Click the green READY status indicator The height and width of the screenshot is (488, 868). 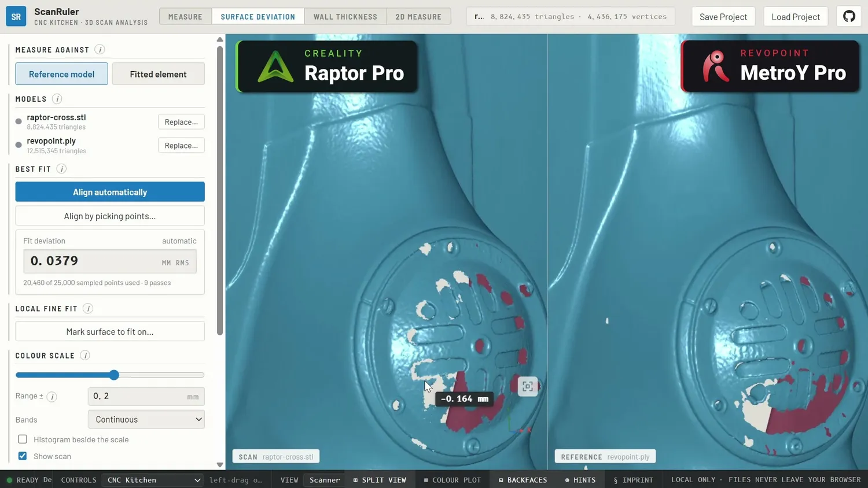coord(23,480)
